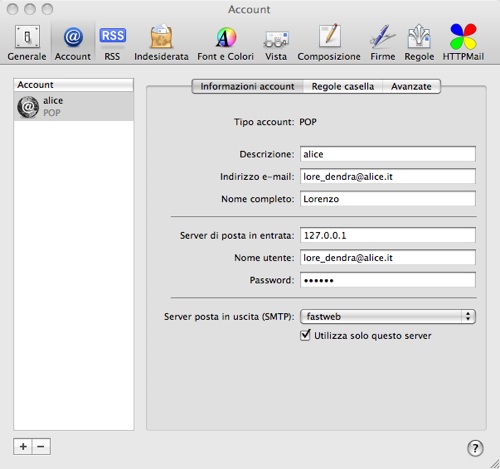Expand the SMTP server fastweb dropdown

(x=388, y=316)
